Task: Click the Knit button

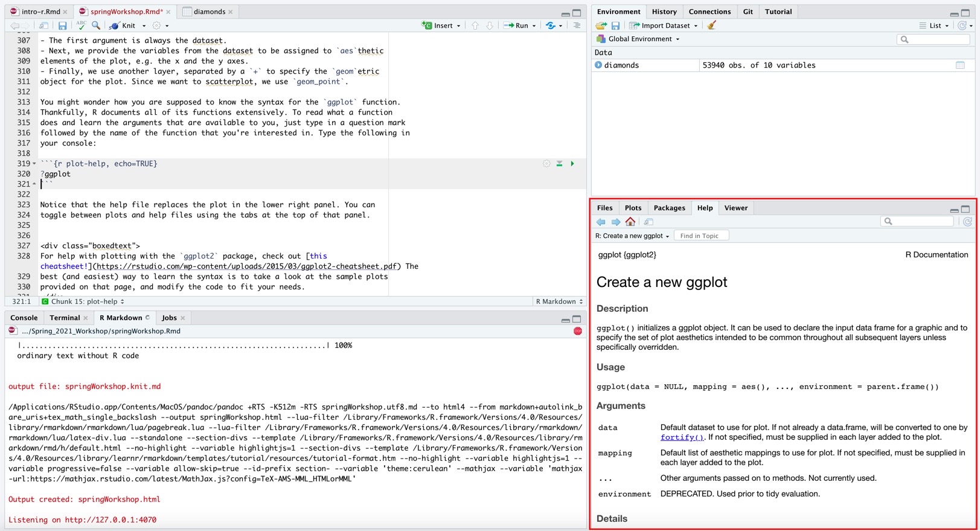Action: coord(123,25)
